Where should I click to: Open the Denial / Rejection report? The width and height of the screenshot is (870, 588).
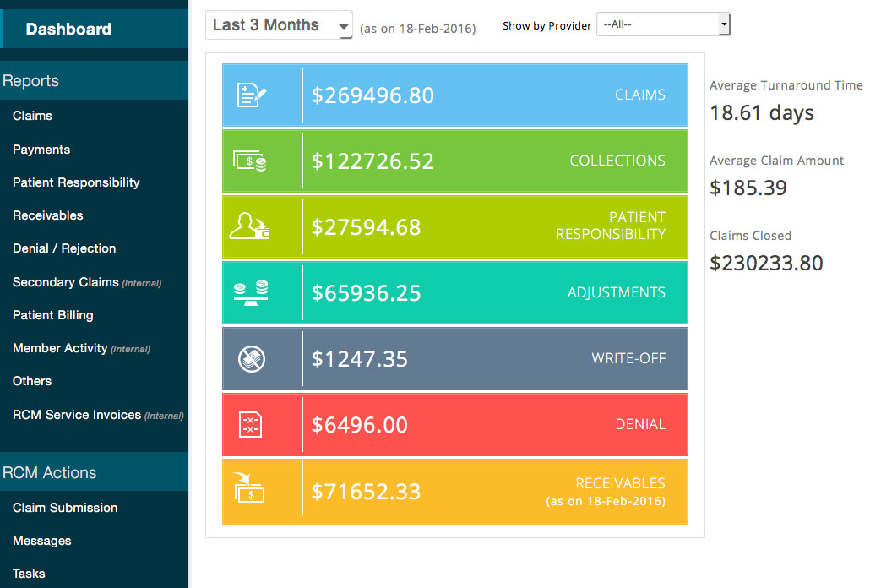point(64,248)
